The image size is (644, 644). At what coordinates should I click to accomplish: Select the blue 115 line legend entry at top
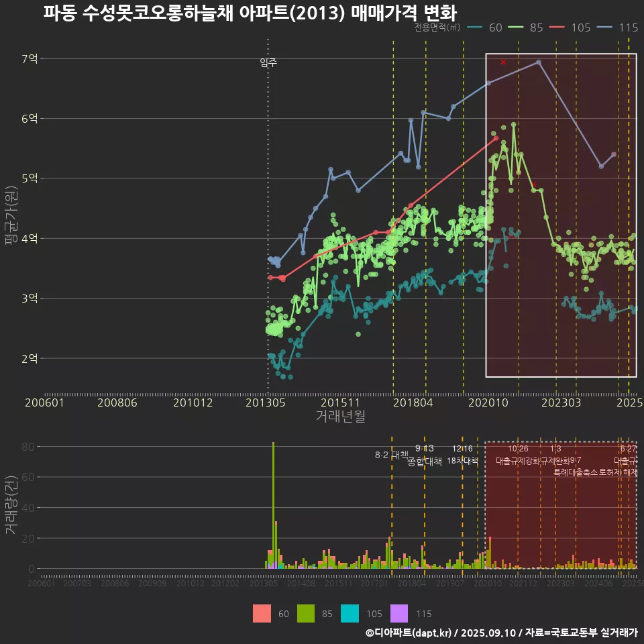tap(618, 28)
